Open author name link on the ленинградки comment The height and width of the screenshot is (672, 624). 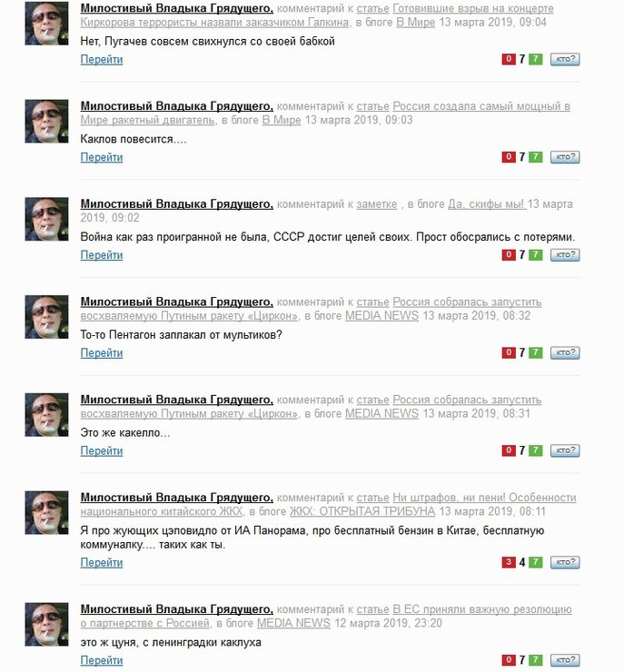coord(176,609)
